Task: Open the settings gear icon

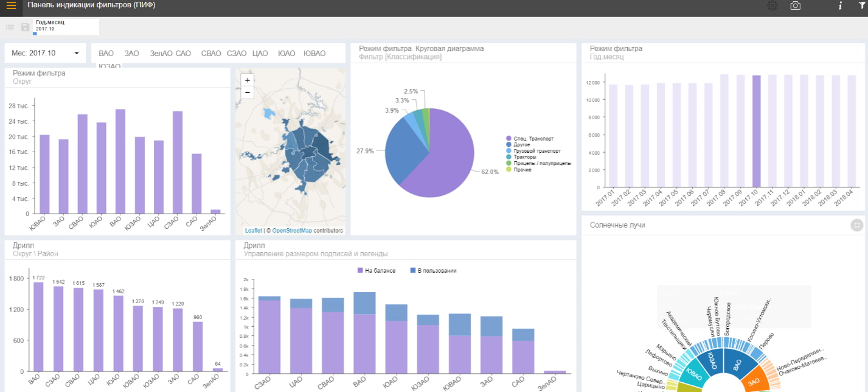Action: click(772, 5)
